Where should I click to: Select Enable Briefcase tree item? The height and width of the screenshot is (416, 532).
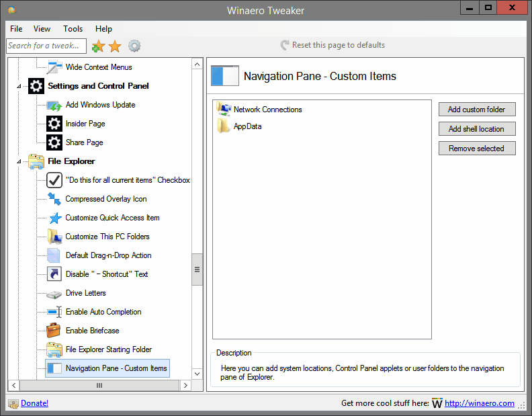click(93, 331)
